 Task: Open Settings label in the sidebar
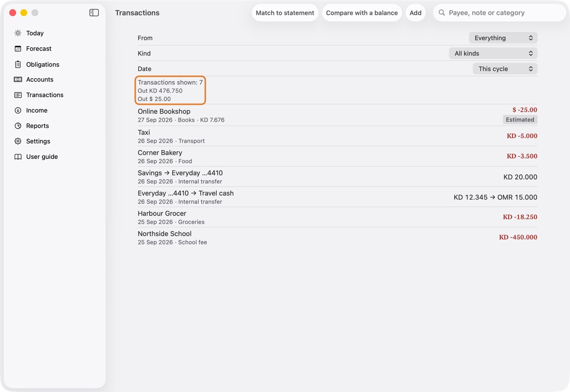(x=38, y=141)
